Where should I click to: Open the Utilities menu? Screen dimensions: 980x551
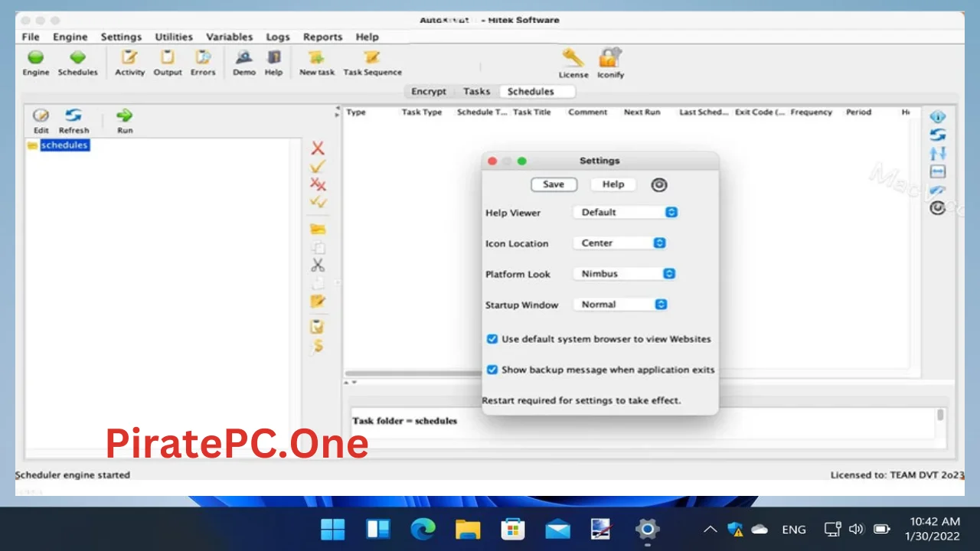pos(174,37)
